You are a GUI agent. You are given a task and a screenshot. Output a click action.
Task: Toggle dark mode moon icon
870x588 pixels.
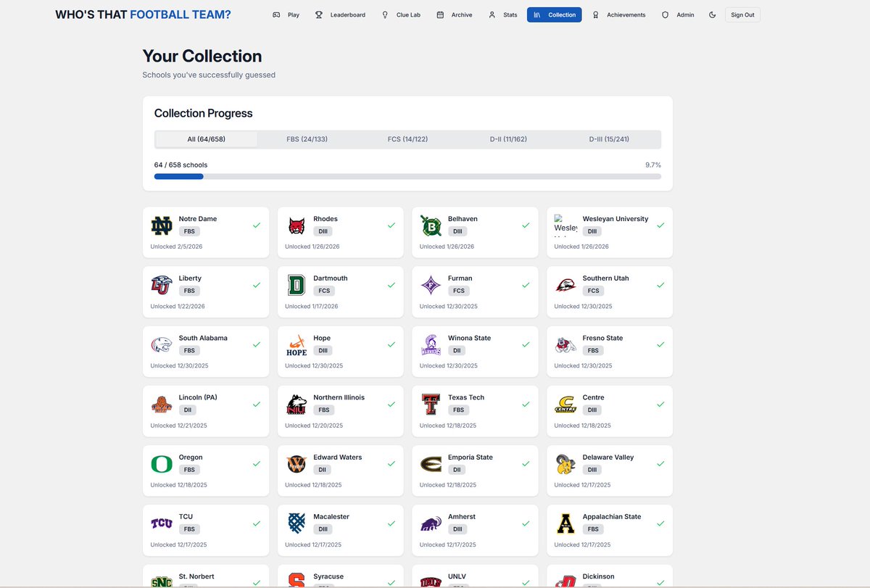[712, 15]
